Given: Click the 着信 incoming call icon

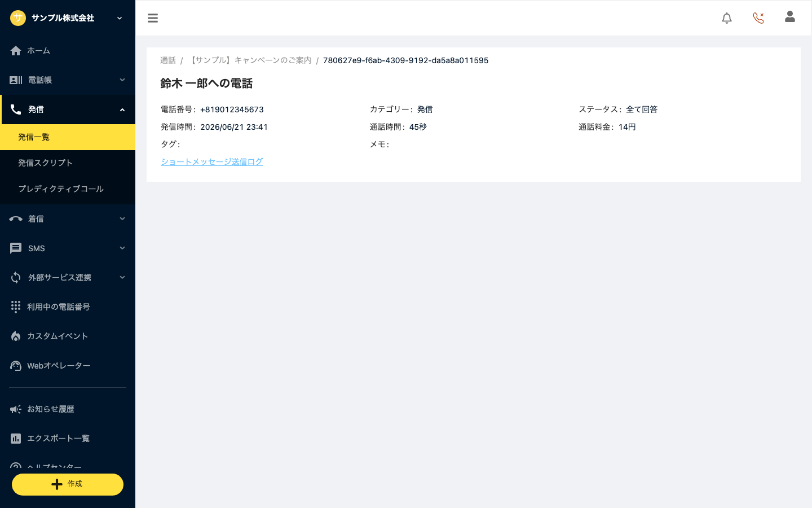Looking at the screenshot, I should pos(16,219).
